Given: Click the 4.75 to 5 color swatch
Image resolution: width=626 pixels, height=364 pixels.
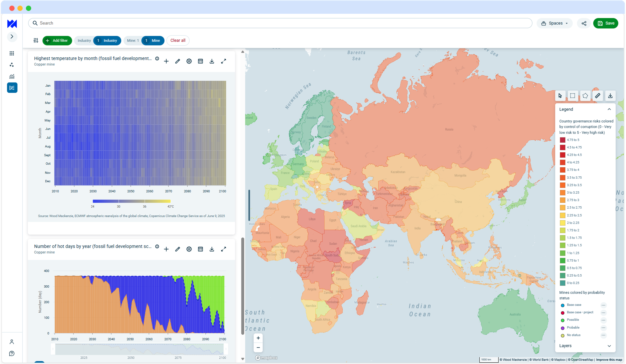Looking at the screenshot, I should [562, 140].
